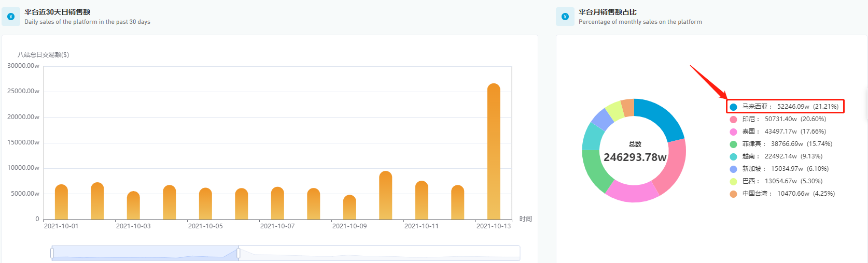Click the left handle of the zoom slider
The width and height of the screenshot is (868, 263).
coord(52,253)
